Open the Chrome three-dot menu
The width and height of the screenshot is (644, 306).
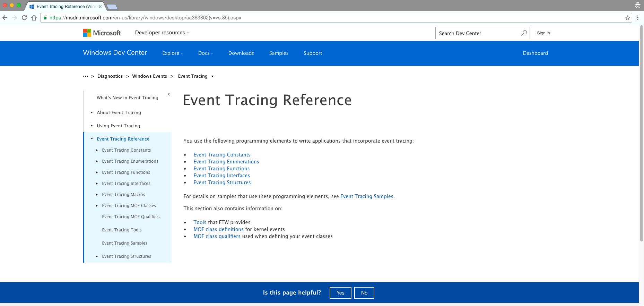(x=638, y=18)
